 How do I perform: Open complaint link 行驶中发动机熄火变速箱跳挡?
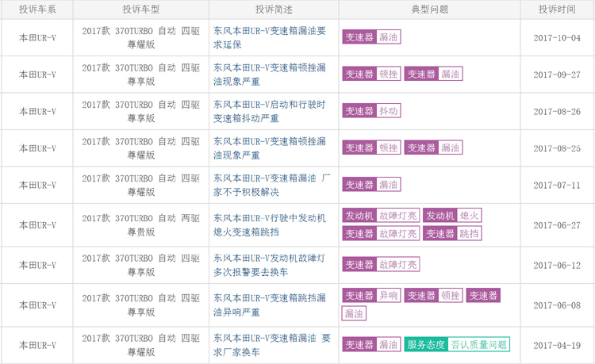click(x=270, y=225)
